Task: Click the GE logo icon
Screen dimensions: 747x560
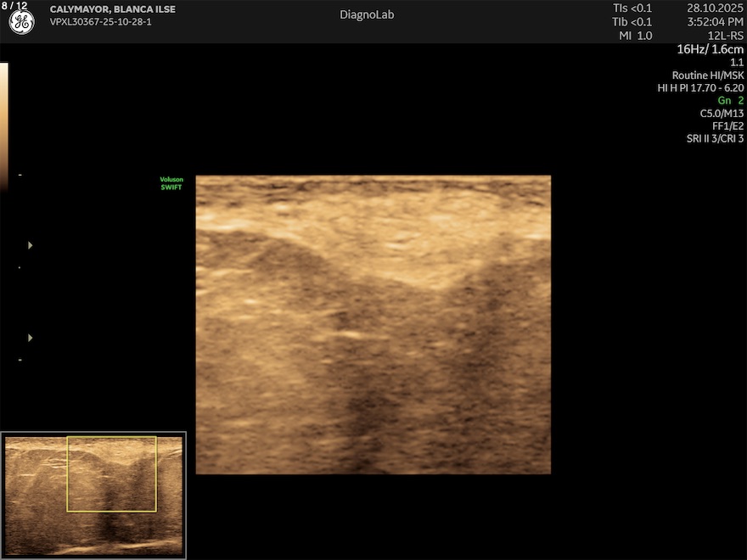Action: click(x=21, y=23)
